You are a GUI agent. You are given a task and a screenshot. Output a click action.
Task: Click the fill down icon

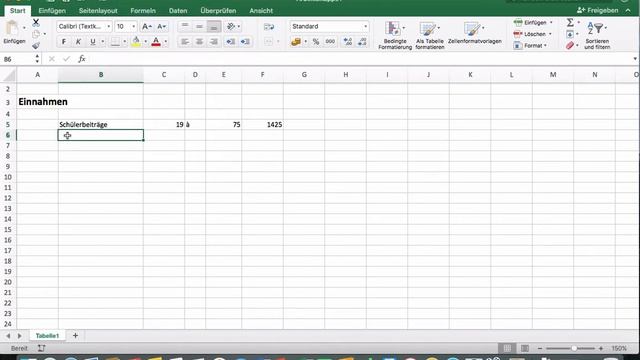[x=570, y=34]
